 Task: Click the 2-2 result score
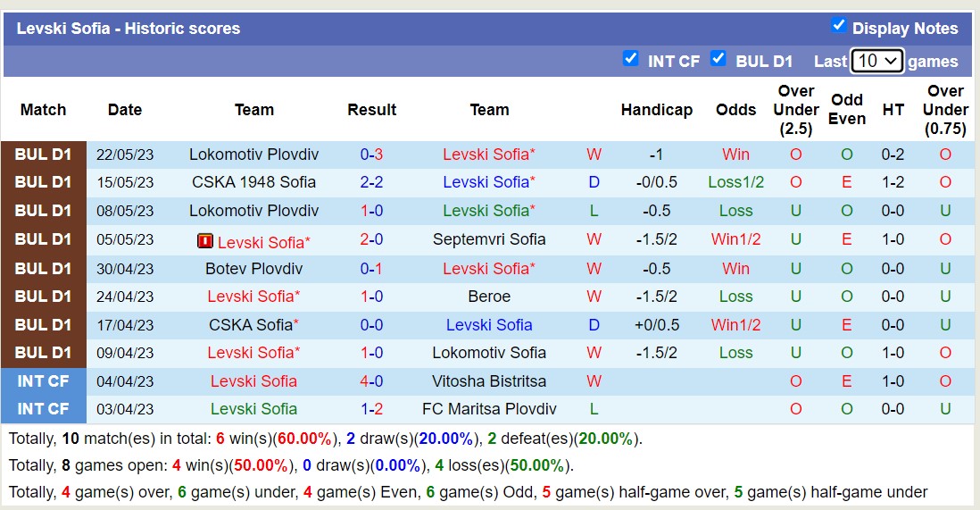pos(371,182)
